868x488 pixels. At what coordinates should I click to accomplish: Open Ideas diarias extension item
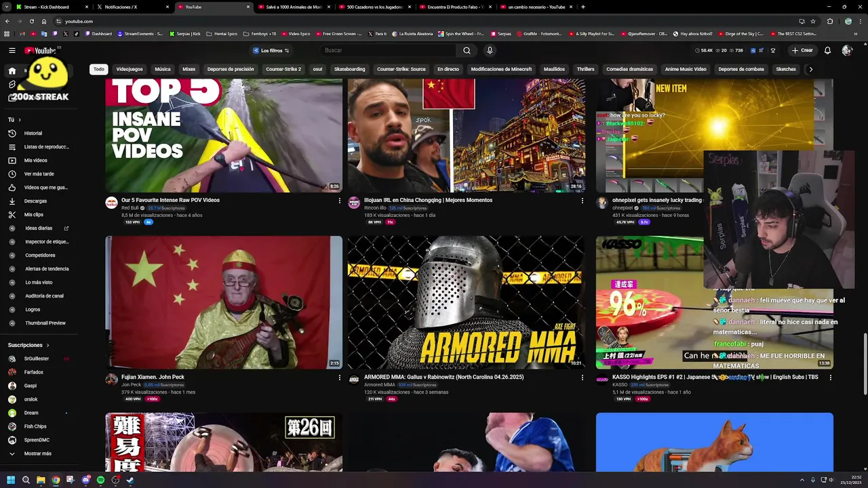[x=38, y=228]
